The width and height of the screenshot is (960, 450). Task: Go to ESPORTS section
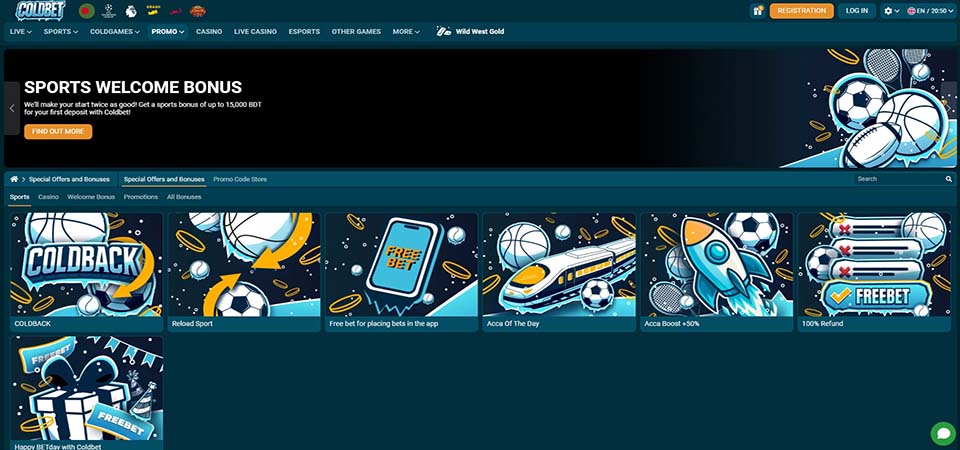pos(304,31)
